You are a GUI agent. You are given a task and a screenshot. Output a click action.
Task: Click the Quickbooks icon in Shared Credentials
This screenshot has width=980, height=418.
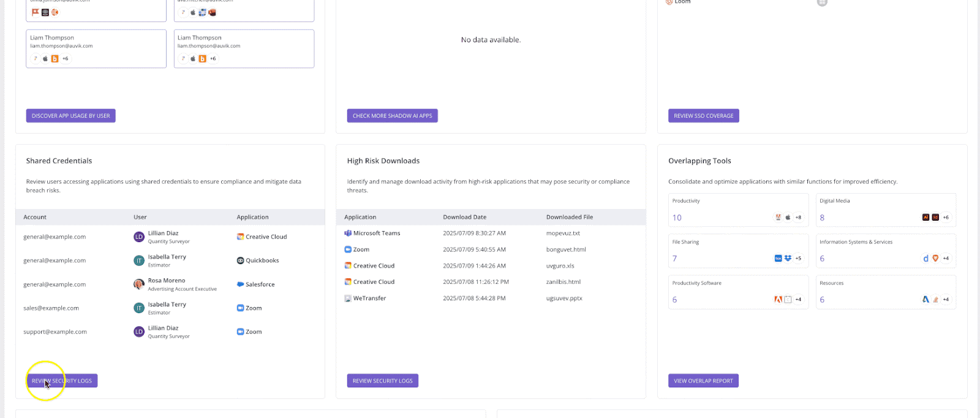pyautogui.click(x=240, y=260)
